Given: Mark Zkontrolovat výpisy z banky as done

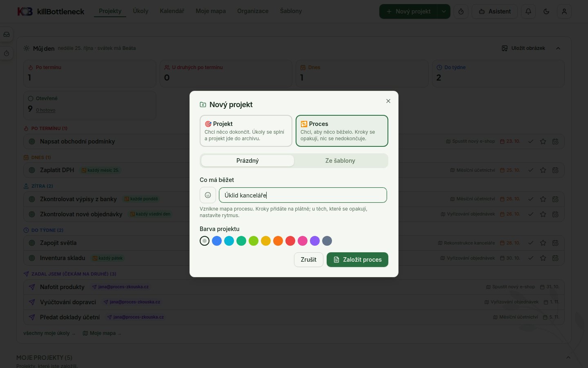Looking at the screenshot, I should 531,199.
